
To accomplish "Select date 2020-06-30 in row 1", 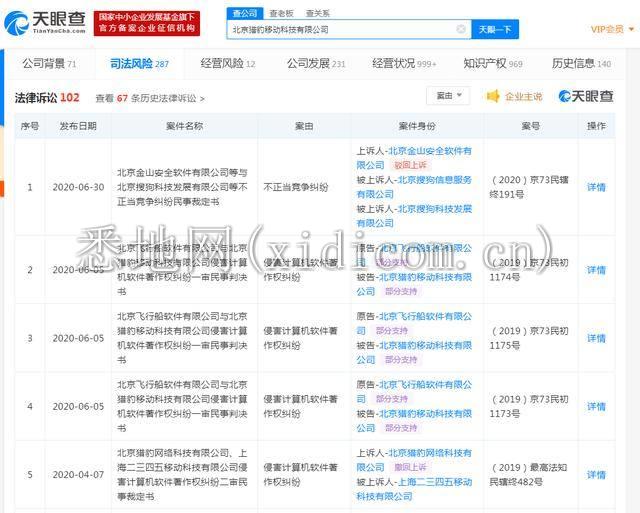I will point(78,187).
